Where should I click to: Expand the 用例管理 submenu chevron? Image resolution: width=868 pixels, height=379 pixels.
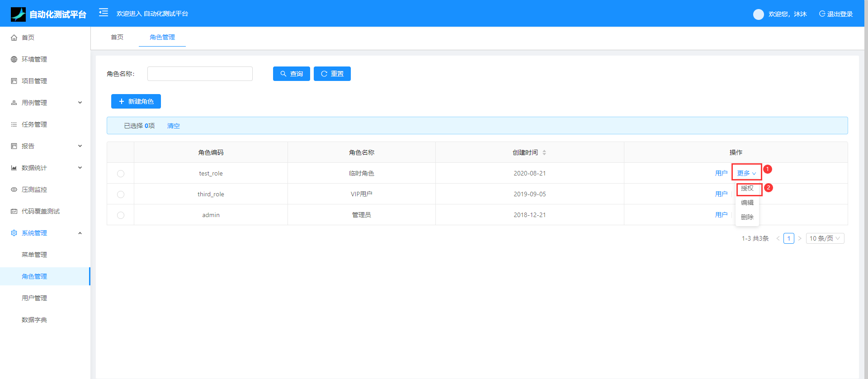point(80,103)
